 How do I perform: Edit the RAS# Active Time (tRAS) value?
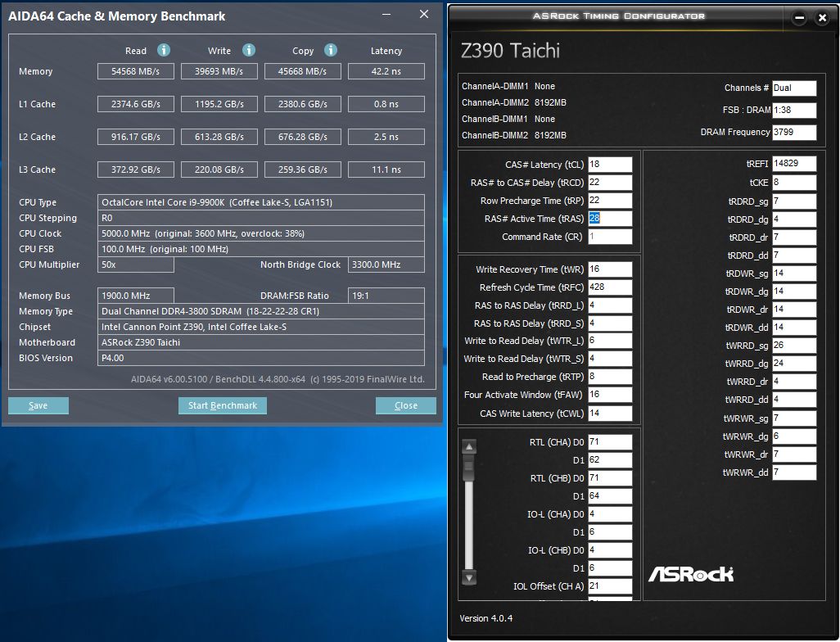tap(610, 219)
